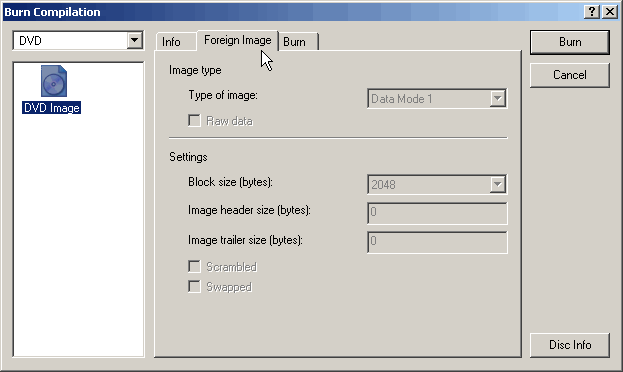
Task: Enable the Scrambled checkbox
Action: pos(194,266)
